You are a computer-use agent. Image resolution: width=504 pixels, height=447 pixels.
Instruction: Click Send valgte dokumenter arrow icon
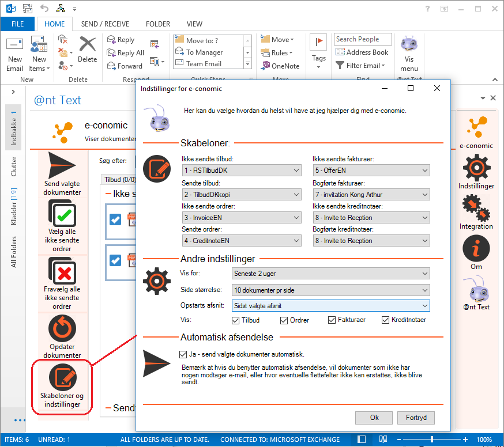click(x=62, y=165)
